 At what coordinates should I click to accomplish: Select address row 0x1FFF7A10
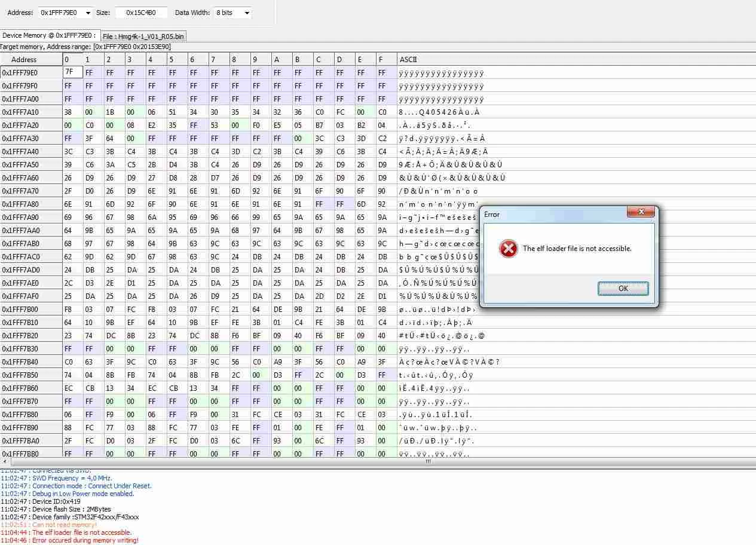(31, 112)
